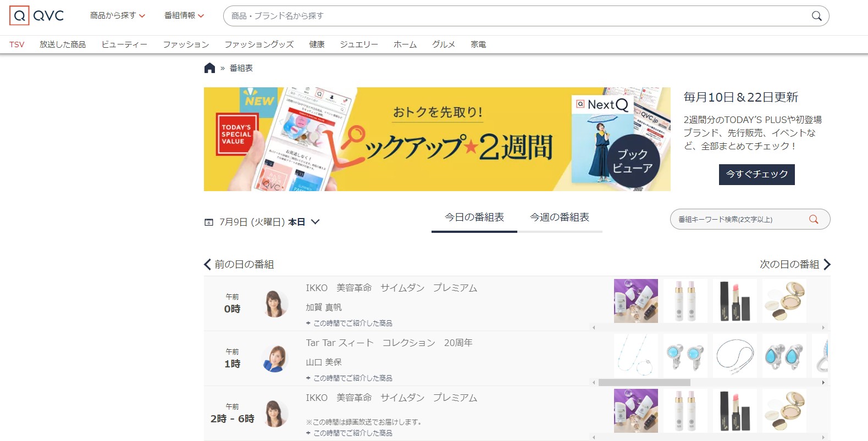The height and width of the screenshot is (441, 868).
Task: Open teardrop turquoise earrings thumbnail in 1時 row
Action: (x=784, y=356)
